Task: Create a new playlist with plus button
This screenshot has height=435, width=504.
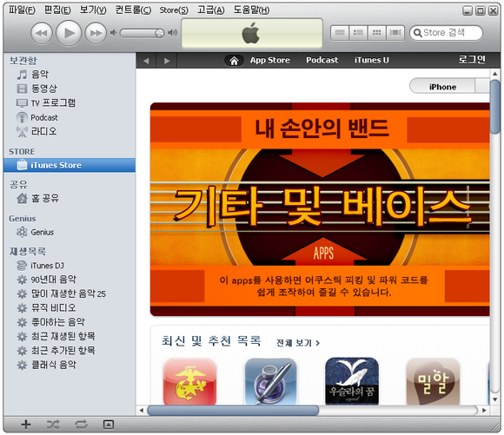Action: [x=26, y=425]
